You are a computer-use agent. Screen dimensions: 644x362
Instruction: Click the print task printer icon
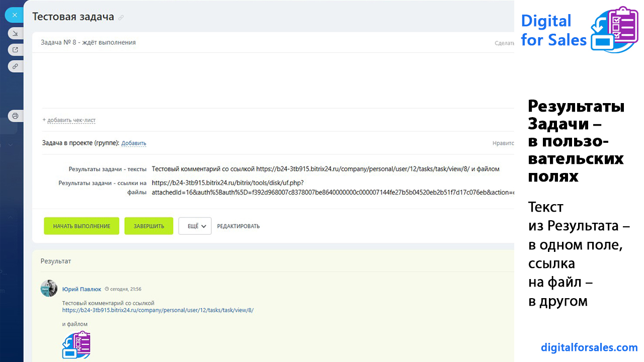tap(15, 116)
